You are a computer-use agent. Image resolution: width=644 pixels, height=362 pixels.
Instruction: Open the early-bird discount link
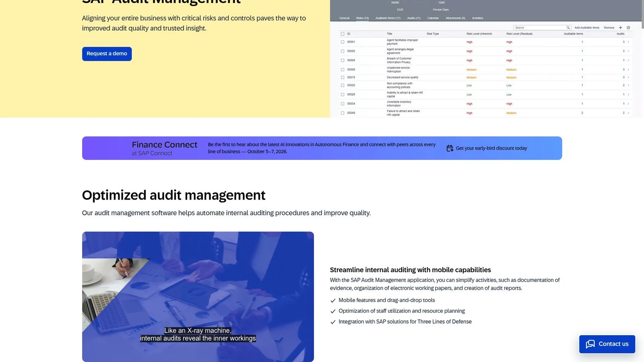pyautogui.click(x=487, y=148)
